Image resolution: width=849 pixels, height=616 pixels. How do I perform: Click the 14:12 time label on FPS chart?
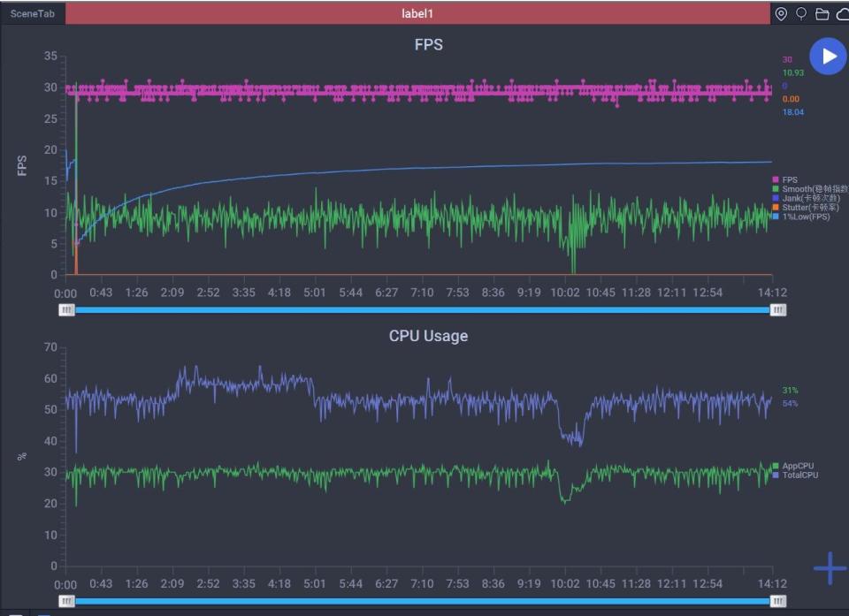[x=772, y=293]
